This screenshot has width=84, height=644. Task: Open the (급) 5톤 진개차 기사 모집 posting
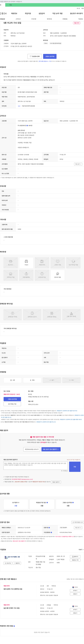pyautogui.click(x=11, y=608)
